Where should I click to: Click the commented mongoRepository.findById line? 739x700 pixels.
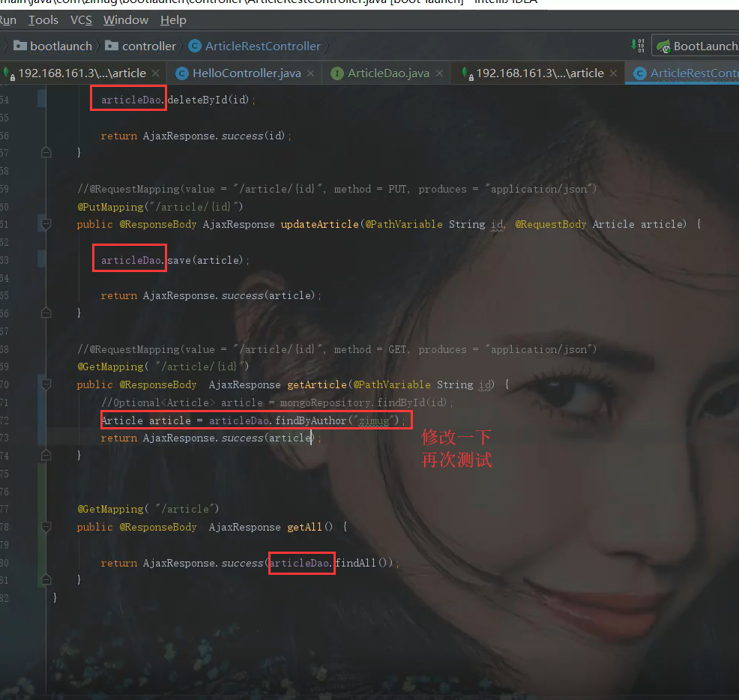pos(277,402)
